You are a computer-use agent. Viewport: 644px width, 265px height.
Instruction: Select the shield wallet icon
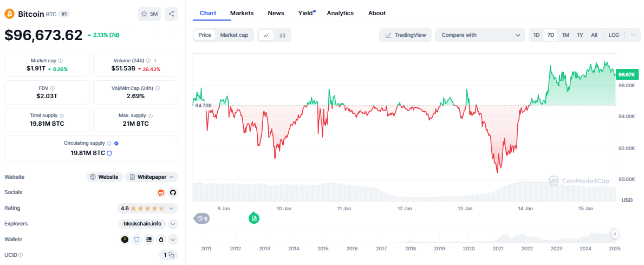137,239
